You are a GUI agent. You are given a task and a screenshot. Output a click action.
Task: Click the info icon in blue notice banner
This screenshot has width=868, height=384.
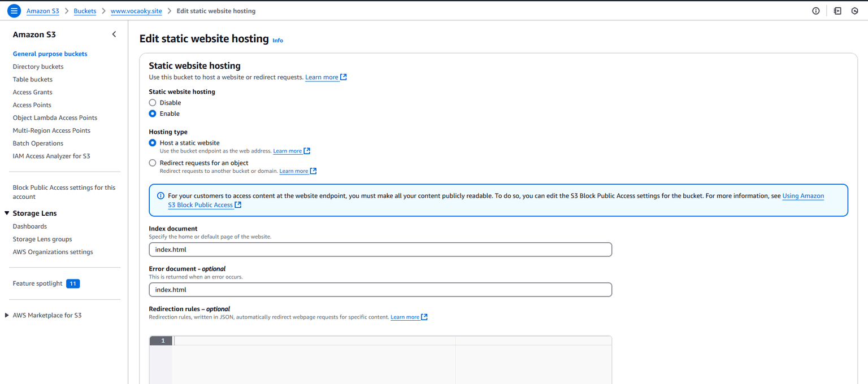coord(160,196)
